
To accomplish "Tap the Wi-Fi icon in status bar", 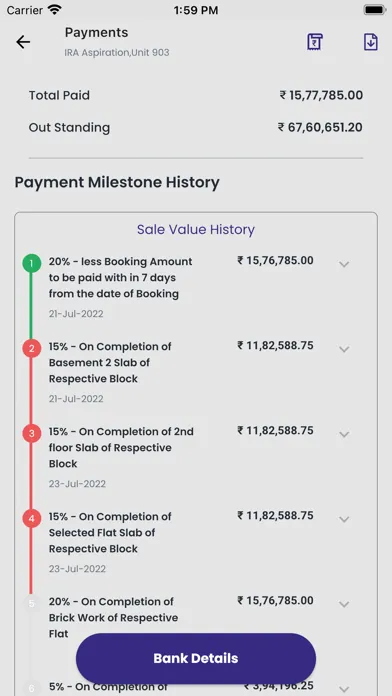I will coord(55,10).
